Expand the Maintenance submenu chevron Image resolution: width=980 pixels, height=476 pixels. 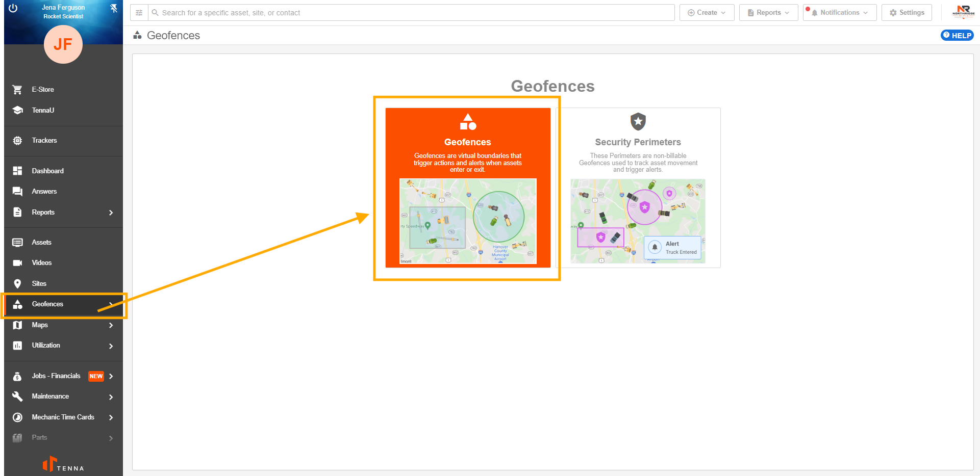click(111, 397)
